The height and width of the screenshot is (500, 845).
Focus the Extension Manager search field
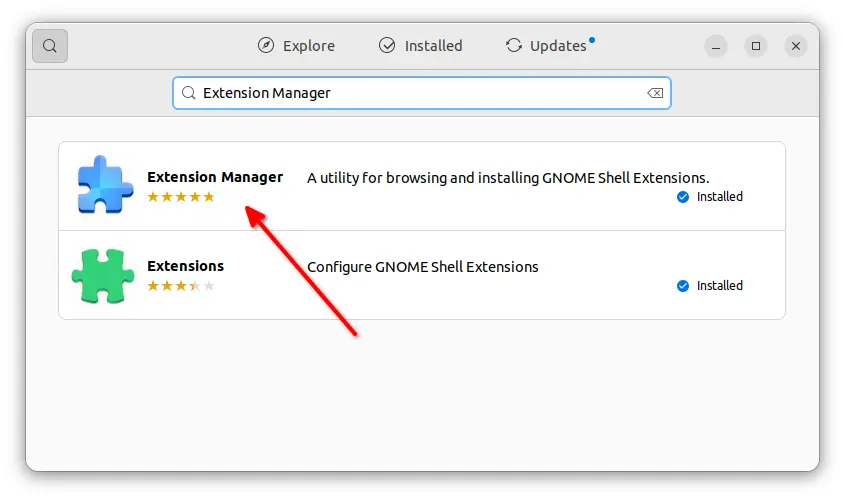(x=421, y=93)
